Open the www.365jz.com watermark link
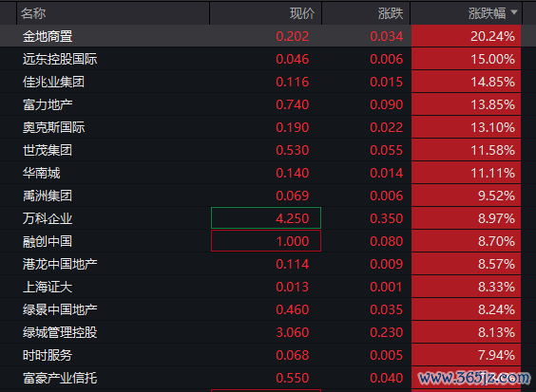The height and width of the screenshot is (392, 536). coord(474,378)
